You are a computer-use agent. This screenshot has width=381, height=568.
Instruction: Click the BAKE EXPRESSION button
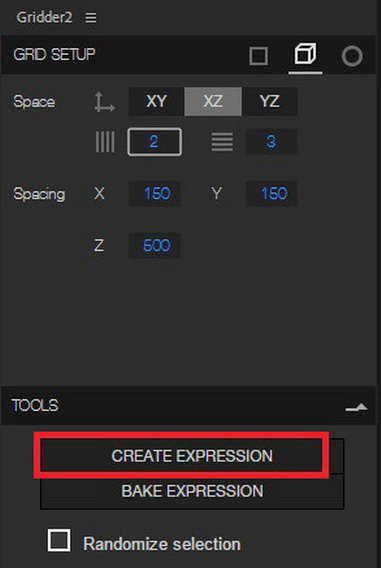click(x=192, y=491)
